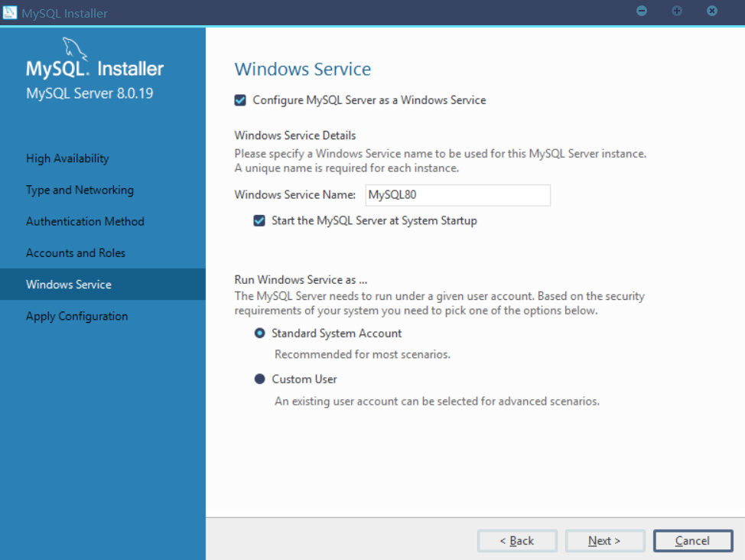Toggle Configure MySQL Server as a Windows Service

coord(241,100)
